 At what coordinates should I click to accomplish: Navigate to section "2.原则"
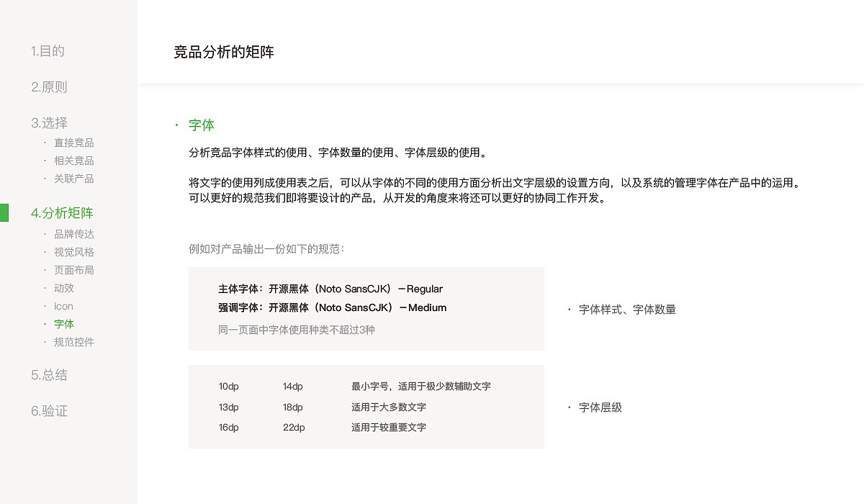pos(48,87)
